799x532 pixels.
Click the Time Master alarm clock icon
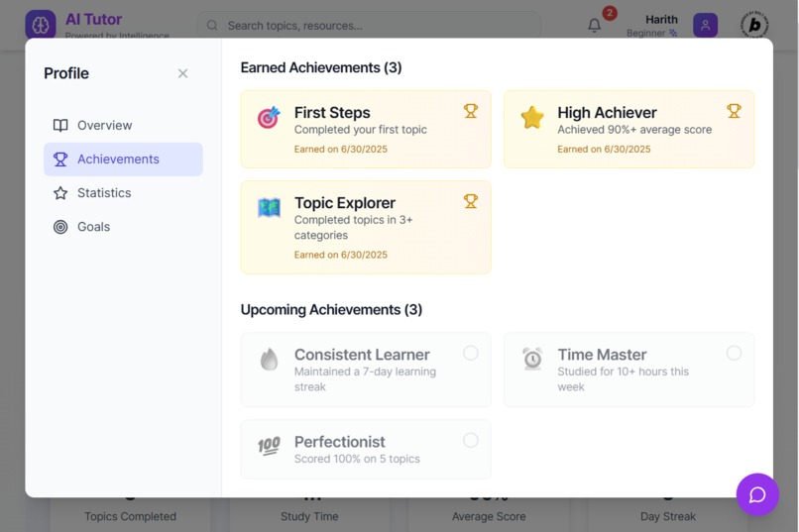(x=532, y=359)
